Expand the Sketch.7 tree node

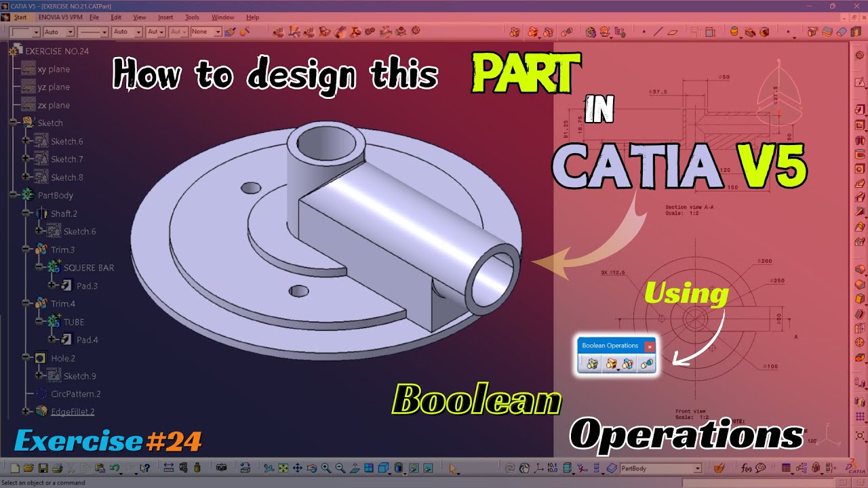coord(26,159)
